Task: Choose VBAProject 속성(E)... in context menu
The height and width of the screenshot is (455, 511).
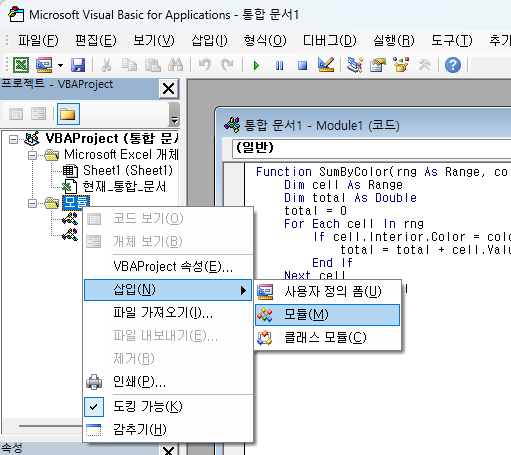Action: point(168,267)
